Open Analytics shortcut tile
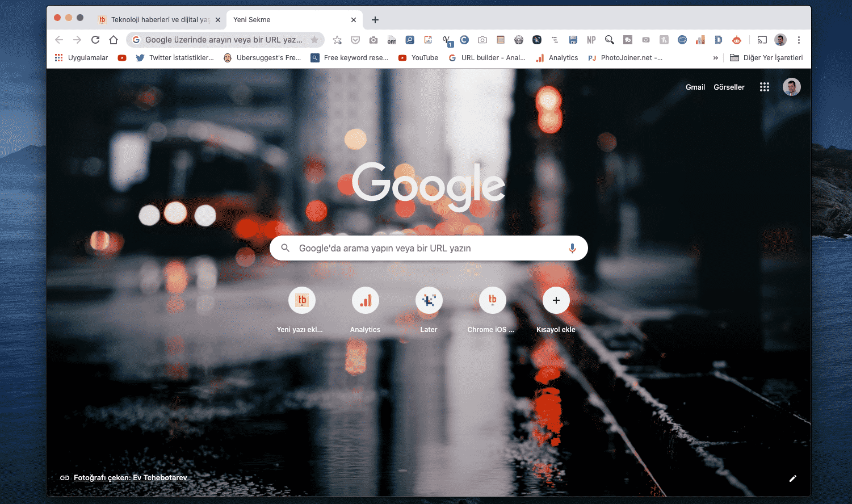The width and height of the screenshot is (852, 504). 365,310
